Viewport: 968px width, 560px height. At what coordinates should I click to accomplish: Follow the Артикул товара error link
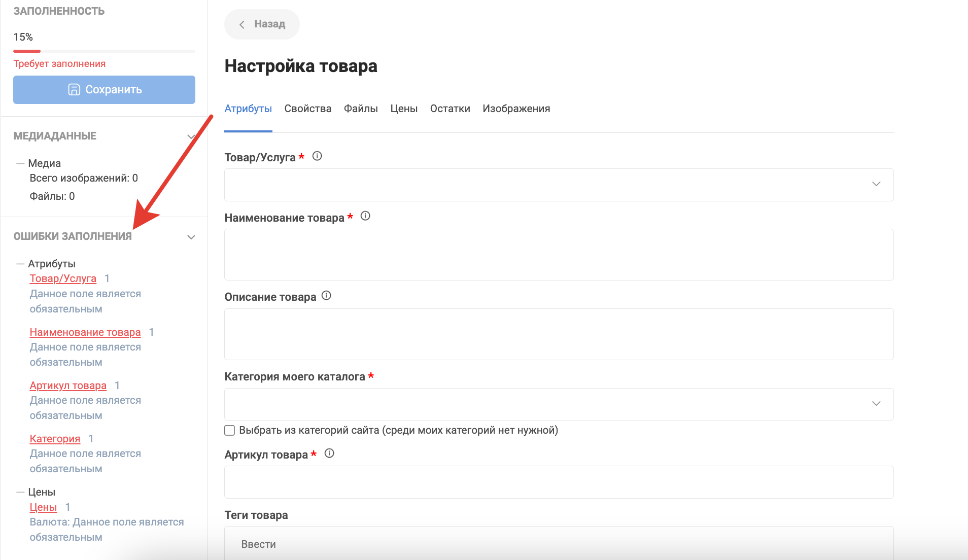[68, 386]
